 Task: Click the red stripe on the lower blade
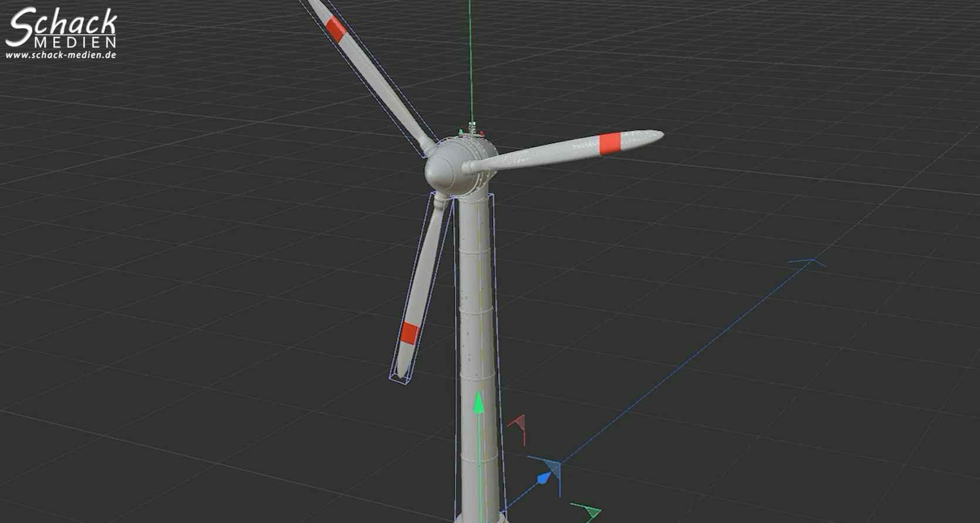point(409,332)
